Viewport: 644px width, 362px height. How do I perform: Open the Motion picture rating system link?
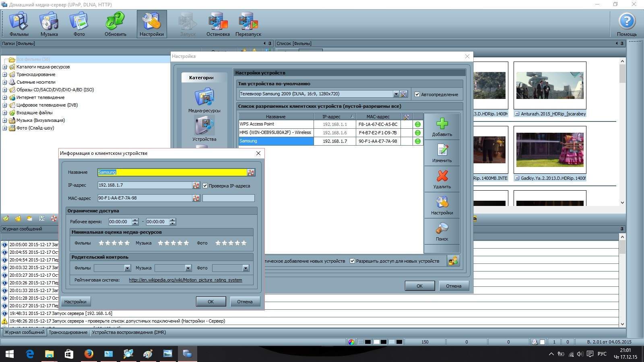tap(185, 280)
